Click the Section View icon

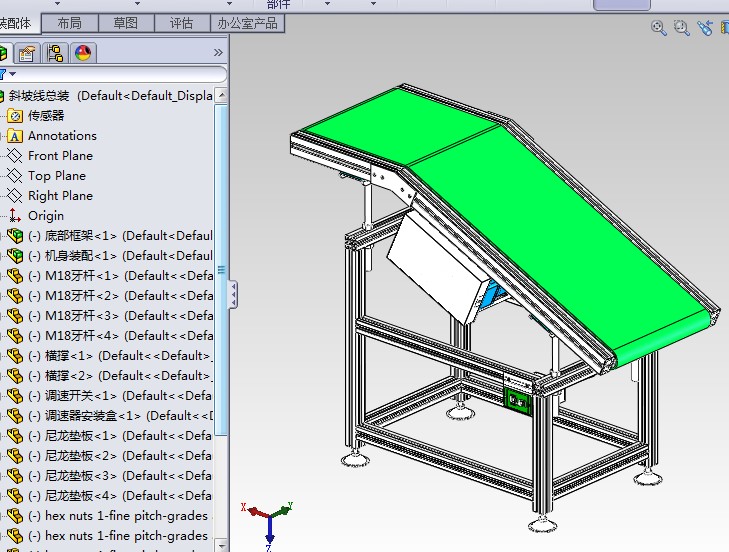point(725,28)
